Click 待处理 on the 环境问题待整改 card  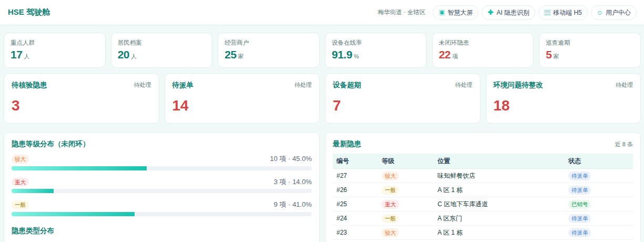point(624,85)
